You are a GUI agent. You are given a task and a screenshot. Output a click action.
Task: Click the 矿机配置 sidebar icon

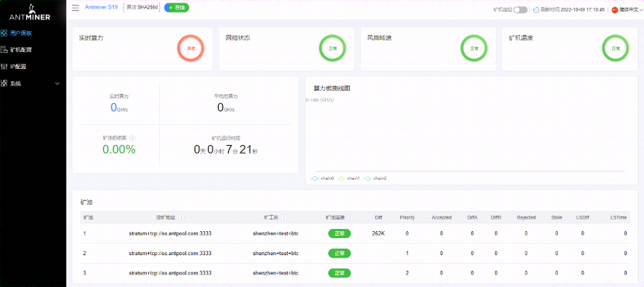[4, 50]
